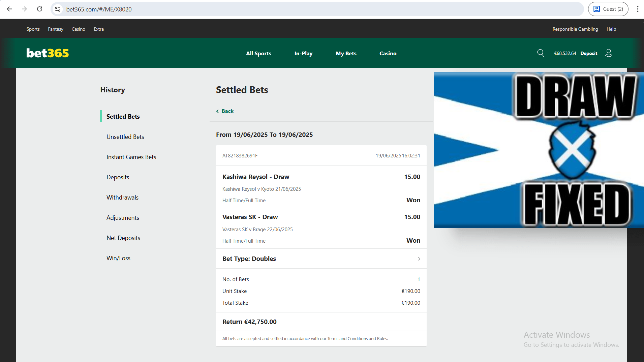Click the Return €42,750.00 line
The width and height of the screenshot is (644, 362).
[249, 322]
